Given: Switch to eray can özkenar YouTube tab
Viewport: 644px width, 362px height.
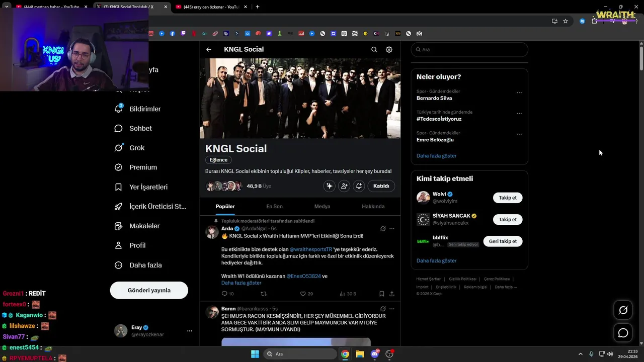Looking at the screenshot, I should coord(210,7).
